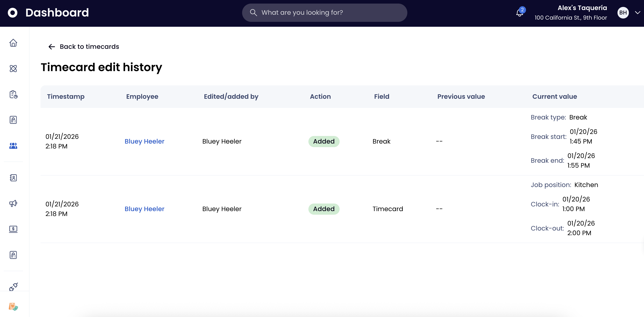The height and width of the screenshot is (317, 644).
Task: Go back to timecards
Action: (84, 47)
